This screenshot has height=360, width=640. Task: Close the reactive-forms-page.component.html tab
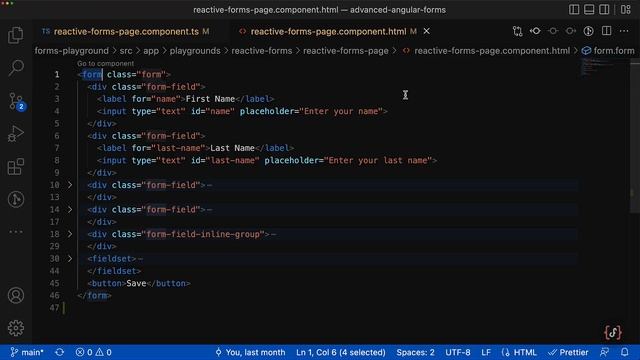point(427,31)
